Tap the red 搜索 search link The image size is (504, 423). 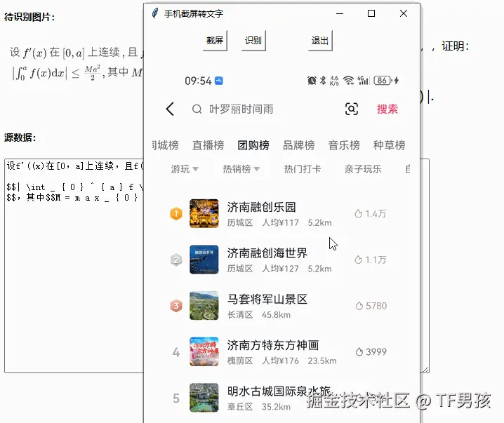387,109
